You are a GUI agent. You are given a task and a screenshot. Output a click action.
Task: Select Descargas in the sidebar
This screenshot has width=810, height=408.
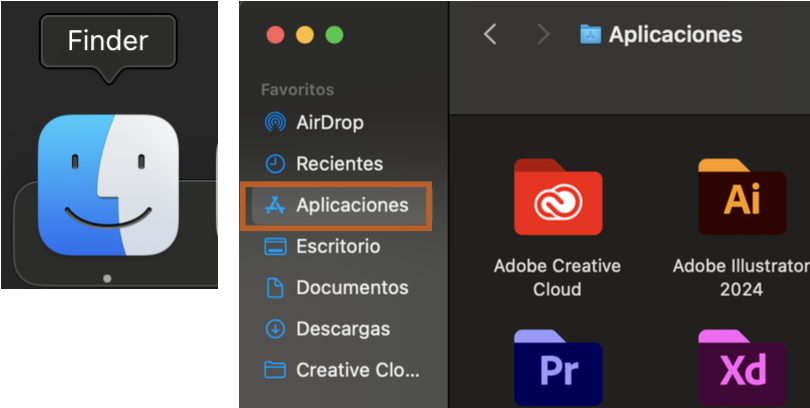coord(342,329)
